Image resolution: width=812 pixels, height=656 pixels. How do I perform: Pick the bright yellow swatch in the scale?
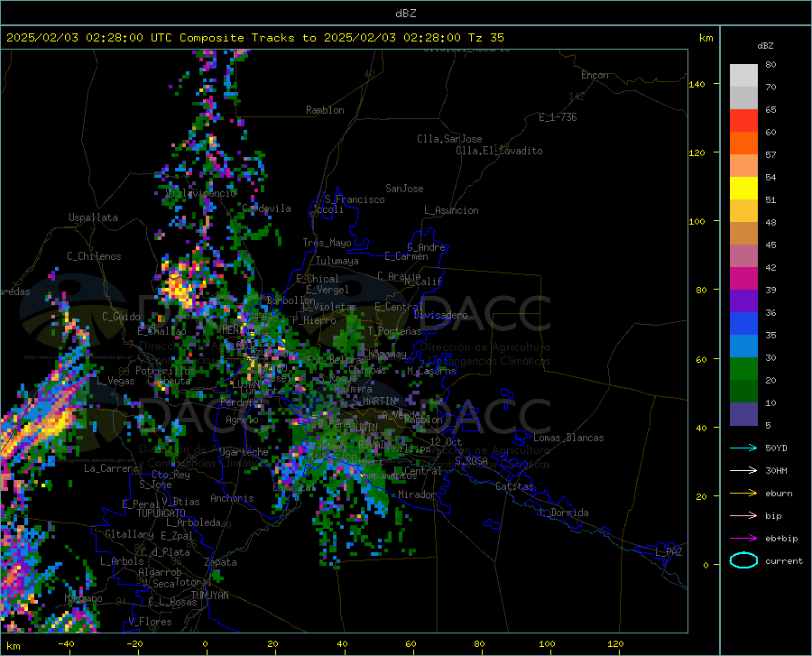(743, 189)
